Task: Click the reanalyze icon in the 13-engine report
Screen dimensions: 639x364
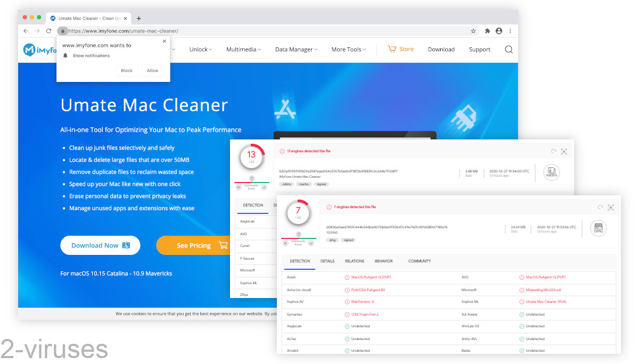Action: click(x=554, y=151)
